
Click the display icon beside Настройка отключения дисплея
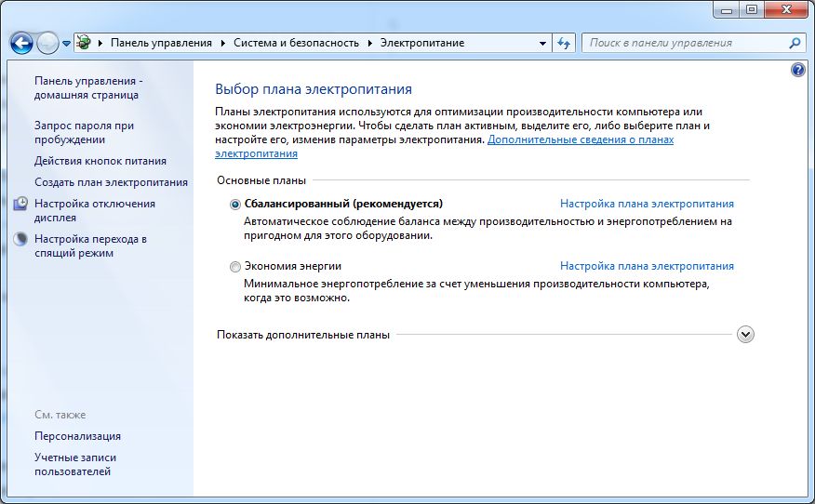[21, 204]
